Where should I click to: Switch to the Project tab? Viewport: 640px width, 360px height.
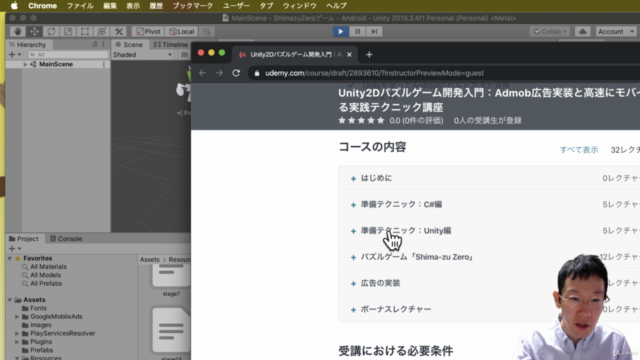coord(24,239)
